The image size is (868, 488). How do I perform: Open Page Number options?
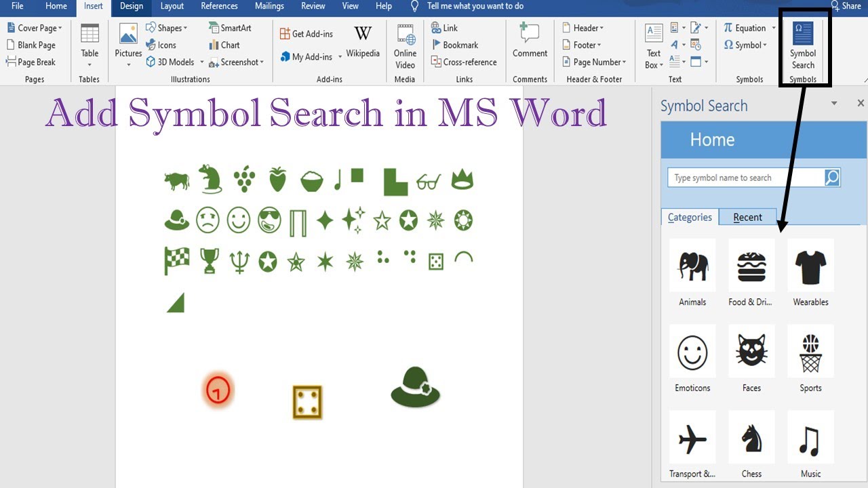(594, 62)
